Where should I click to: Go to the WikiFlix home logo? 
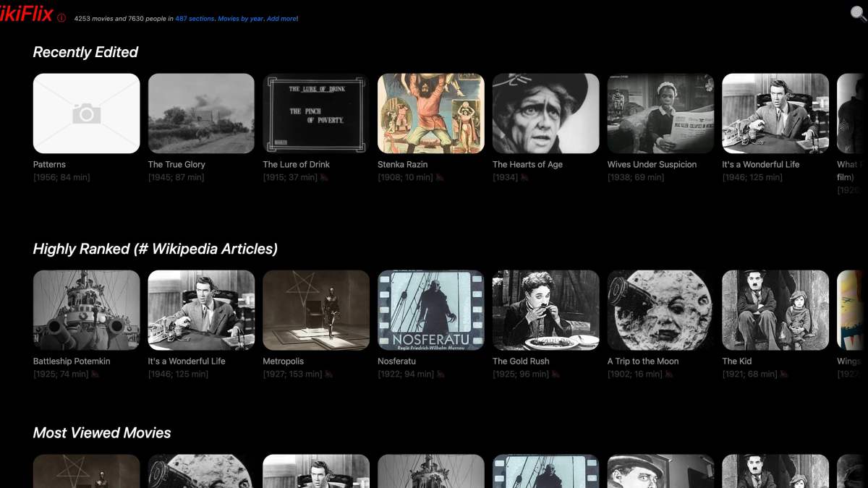click(x=26, y=14)
